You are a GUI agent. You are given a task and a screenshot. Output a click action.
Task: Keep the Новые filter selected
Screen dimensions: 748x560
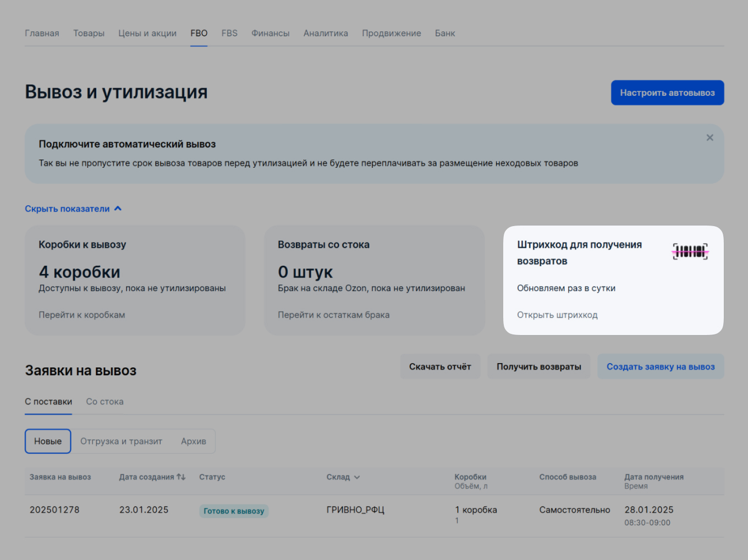pos(47,441)
